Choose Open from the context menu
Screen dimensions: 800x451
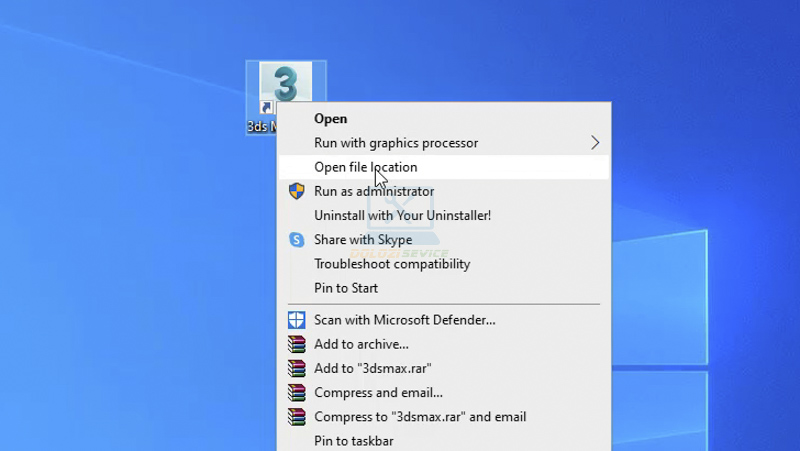click(x=331, y=119)
